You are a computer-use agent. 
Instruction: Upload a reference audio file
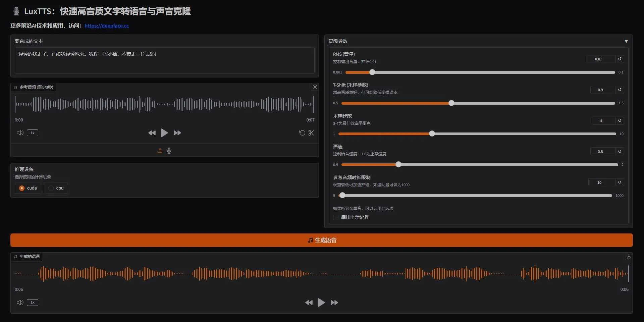tap(160, 150)
